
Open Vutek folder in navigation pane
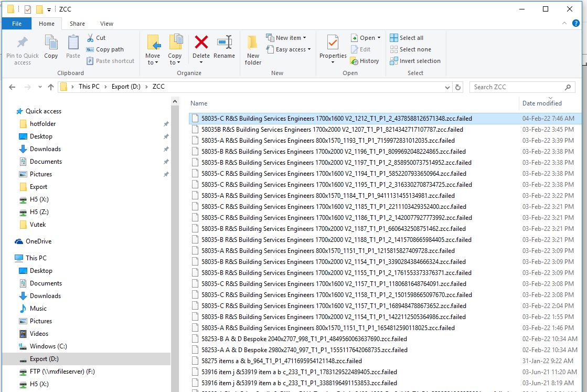coord(37,225)
